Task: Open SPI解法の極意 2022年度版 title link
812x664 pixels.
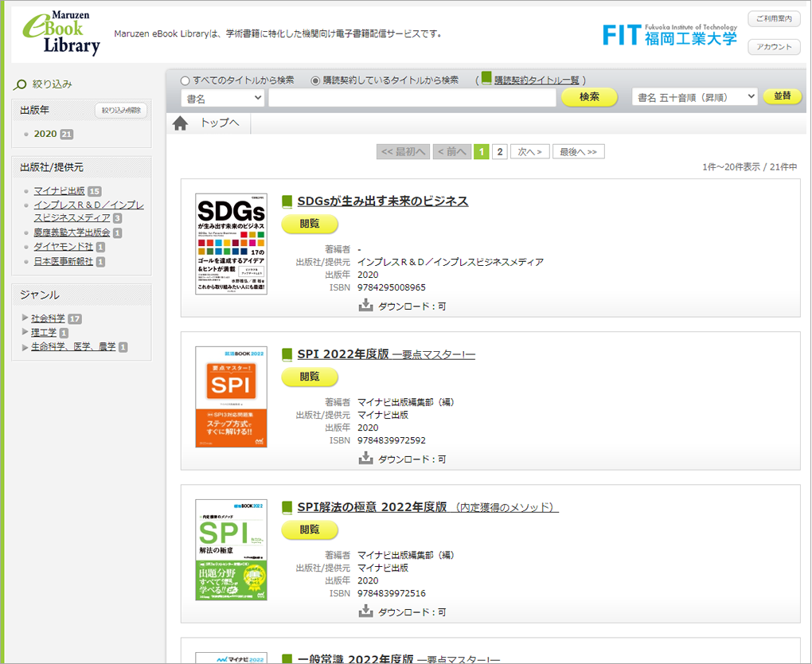Action: pyautogui.click(x=427, y=507)
